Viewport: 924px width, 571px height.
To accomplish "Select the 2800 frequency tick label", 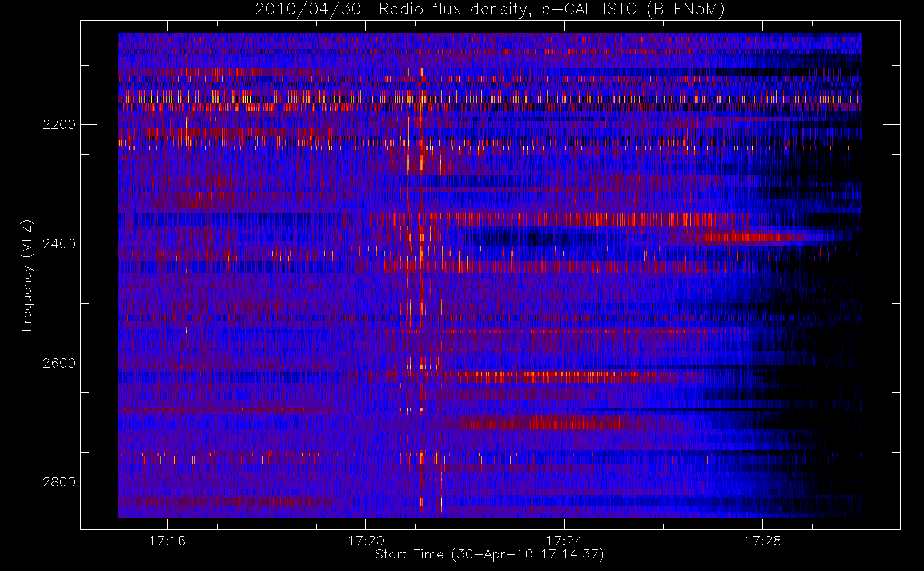I will coord(59,482).
